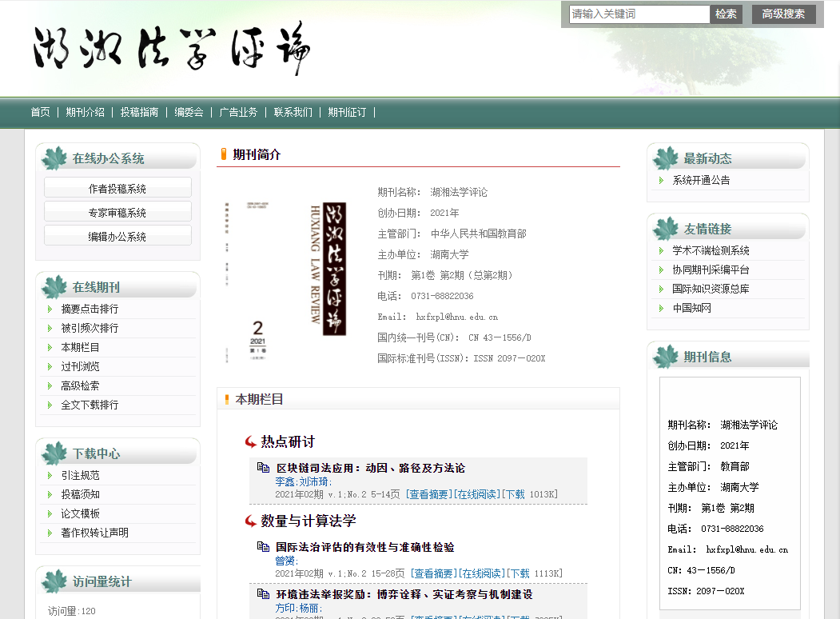The height and width of the screenshot is (619, 840).
Task: Click the maple leaf icon beside 在线办公系统
Action: pyautogui.click(x=54, y=158)
